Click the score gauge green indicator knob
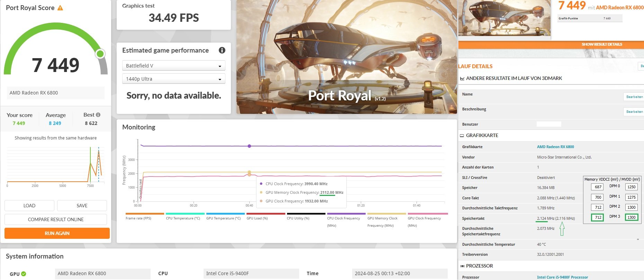644x280 pixels. click(x=100, y=54)
